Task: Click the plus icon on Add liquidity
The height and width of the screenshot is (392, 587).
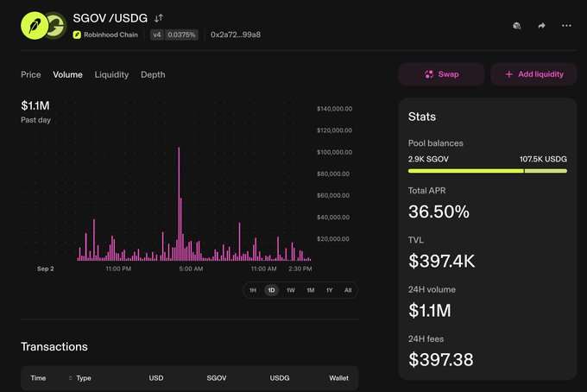Action: [x=508, y=74]
